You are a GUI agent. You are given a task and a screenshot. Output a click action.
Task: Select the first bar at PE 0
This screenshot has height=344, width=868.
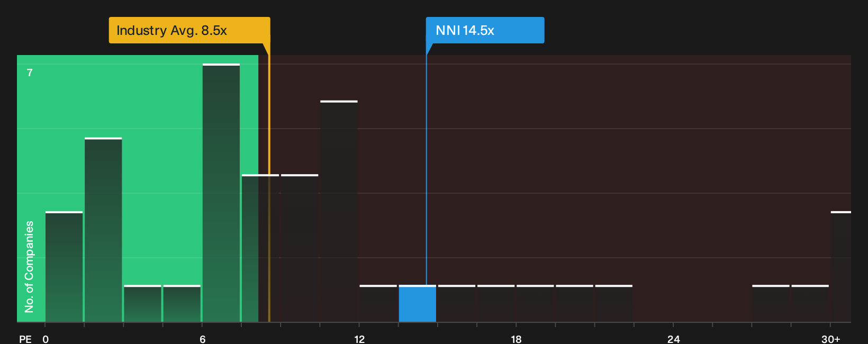pos(64,267)
